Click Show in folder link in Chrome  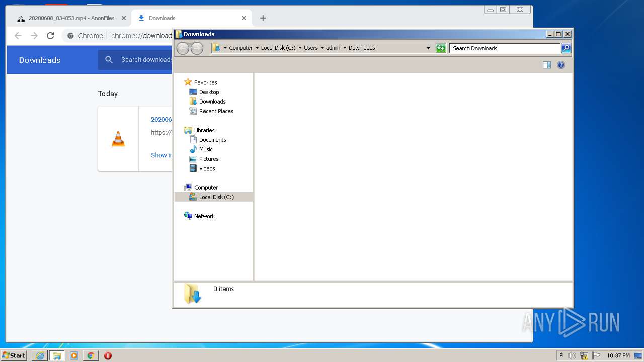click(x=162, y=155)
